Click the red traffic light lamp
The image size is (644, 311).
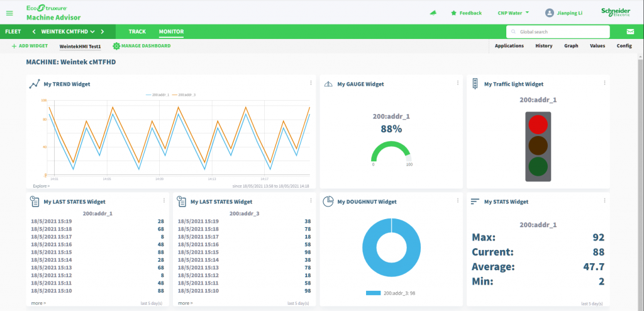tap(538, 124)
